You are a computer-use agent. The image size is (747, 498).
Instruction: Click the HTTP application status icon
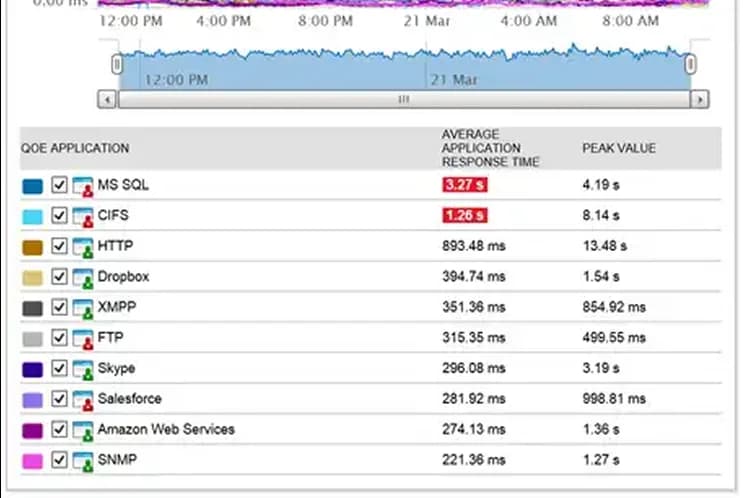pos(83,246)
